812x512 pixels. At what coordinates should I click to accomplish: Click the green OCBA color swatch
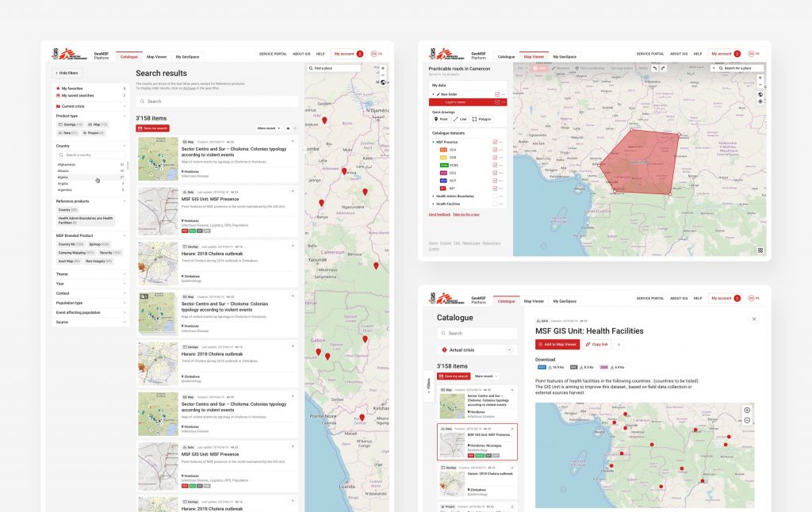point(443,165)
